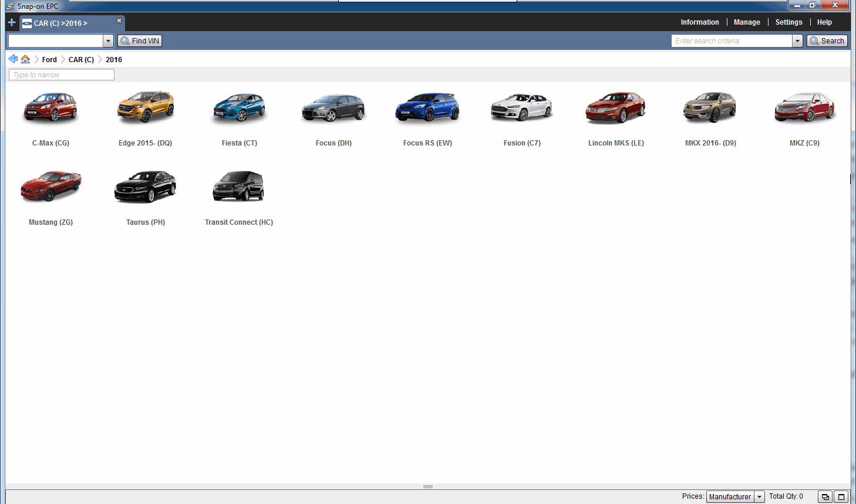The height and width of the screenshot is (504, 856).
Task: Open the Settings menu
Action: click(788, 22)
